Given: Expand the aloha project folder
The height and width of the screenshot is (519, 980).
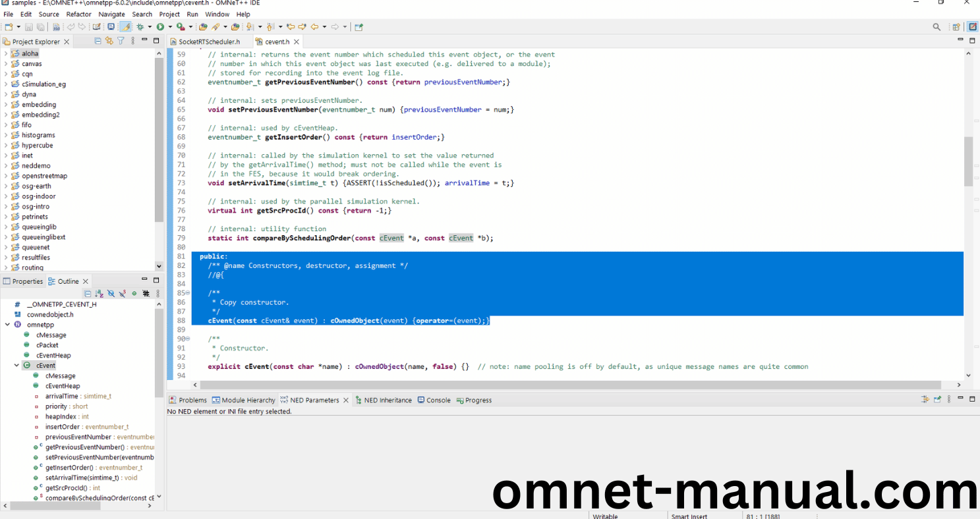Looking at the screenshot, I should [6, 53].
